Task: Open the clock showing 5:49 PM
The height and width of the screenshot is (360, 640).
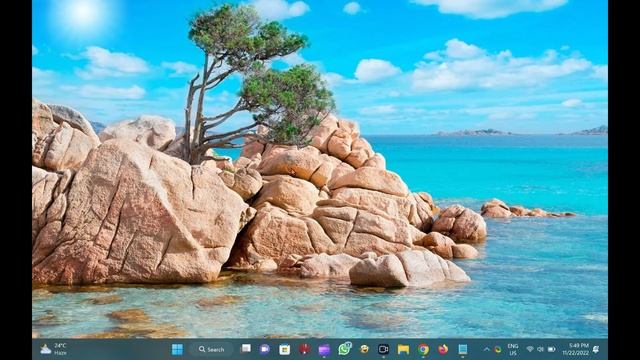Action: coord(575,349)
